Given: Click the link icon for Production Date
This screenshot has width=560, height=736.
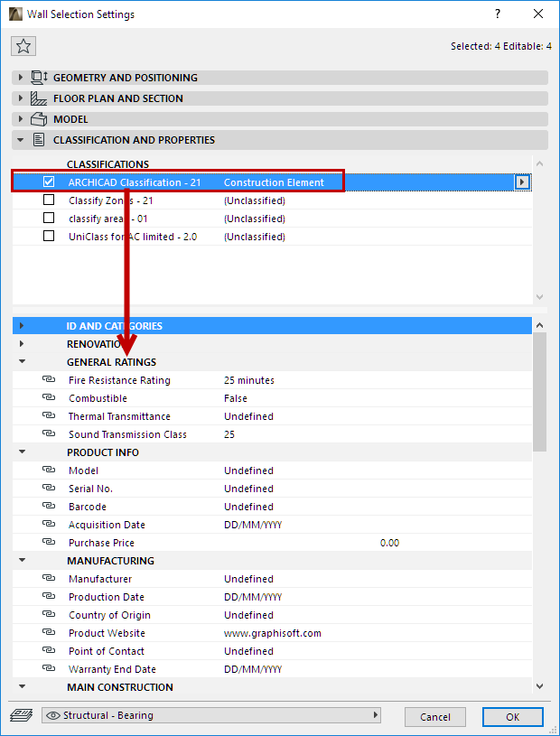Looking at the screenshot, I should (49, 597).
